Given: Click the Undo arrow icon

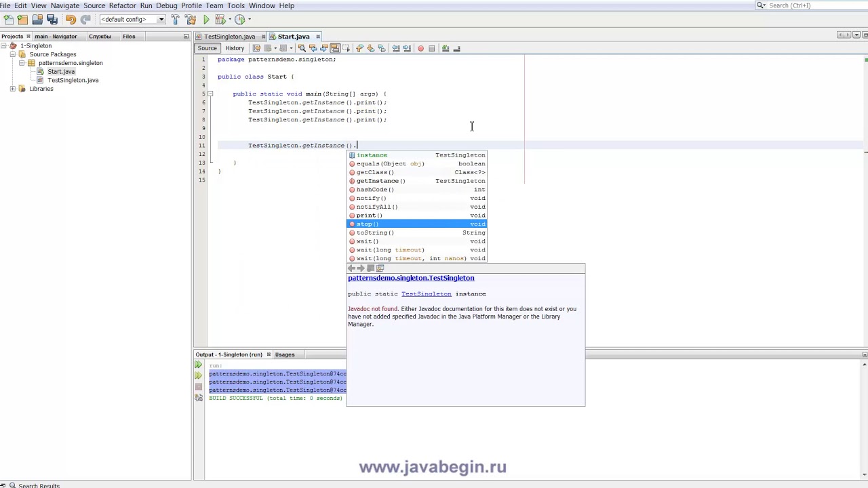Looking at the screenshot, I should [71, 20].
